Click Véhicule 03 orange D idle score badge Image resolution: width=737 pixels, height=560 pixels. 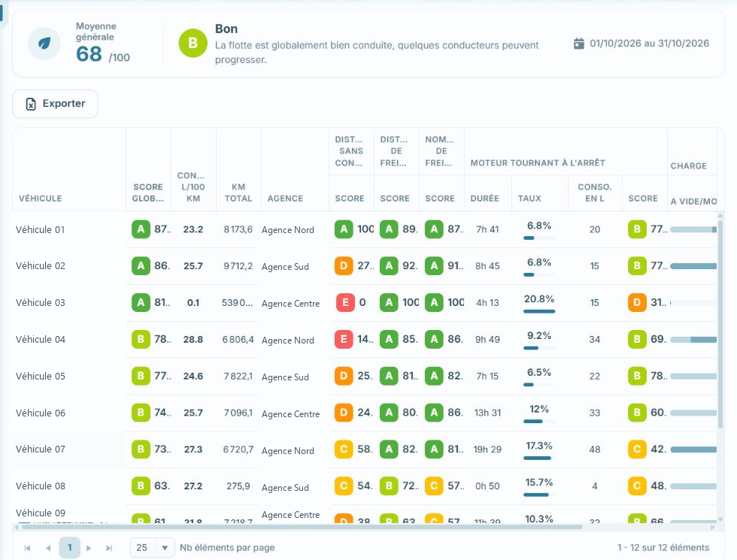click(x=637, y=302)
